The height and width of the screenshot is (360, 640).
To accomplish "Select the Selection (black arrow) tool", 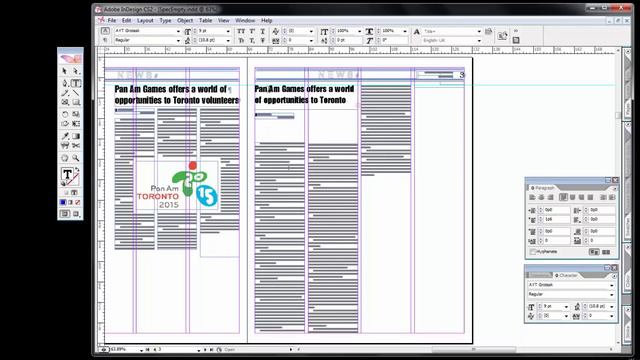I will pyautogui.click(x=64, y=71).
